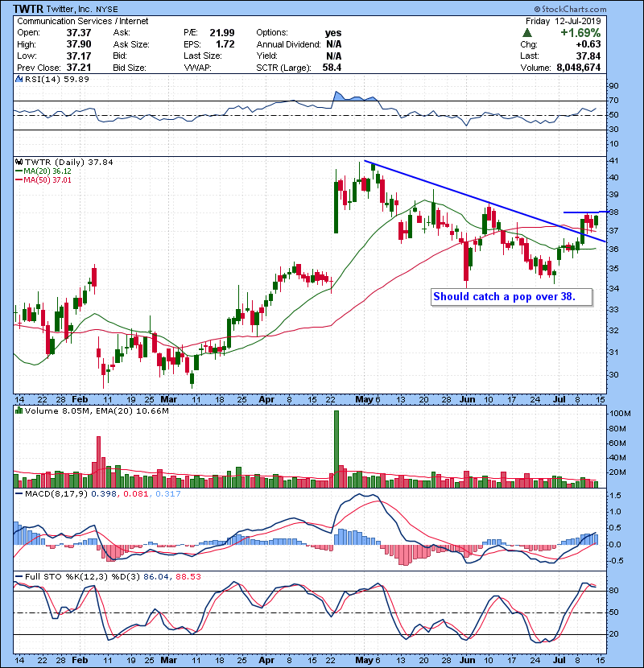Click the Twitter, Inc. company name
Screen dimensions: 644x668
(x=69, y=9)
